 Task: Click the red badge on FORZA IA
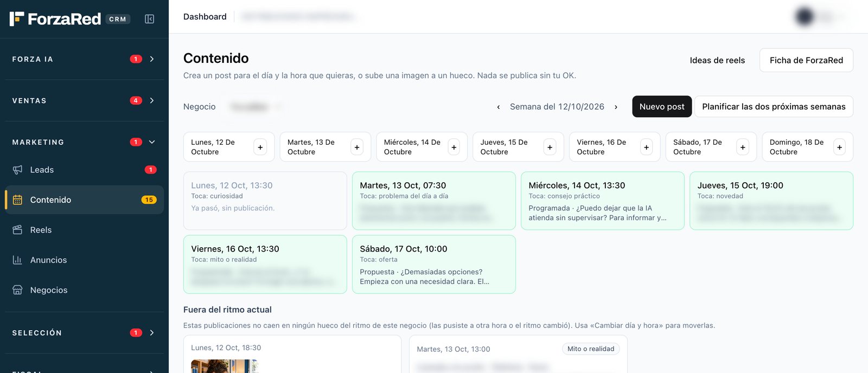point(136,59)
